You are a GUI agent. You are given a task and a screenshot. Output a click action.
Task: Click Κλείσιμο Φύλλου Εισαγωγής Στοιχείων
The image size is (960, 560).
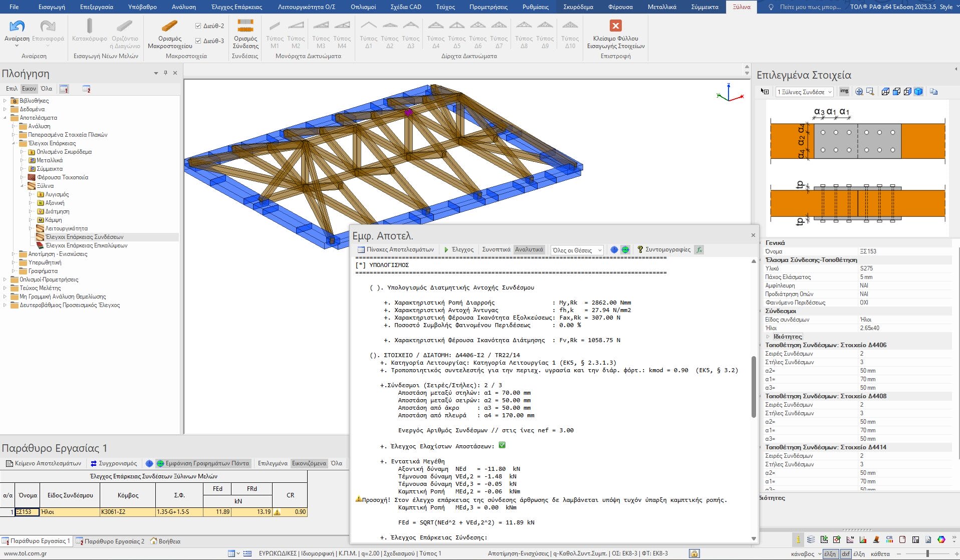(x=615, y=26)
